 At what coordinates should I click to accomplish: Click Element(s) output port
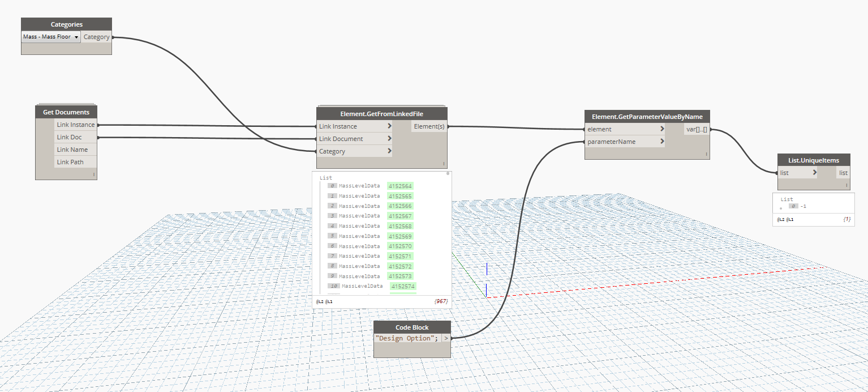pos(429,126)
